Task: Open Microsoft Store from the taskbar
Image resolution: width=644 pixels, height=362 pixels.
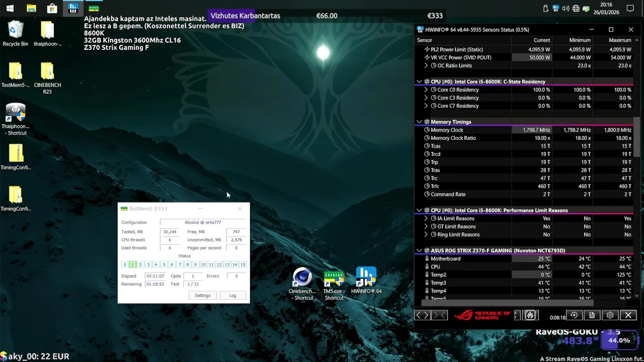Action: (52, 9)
